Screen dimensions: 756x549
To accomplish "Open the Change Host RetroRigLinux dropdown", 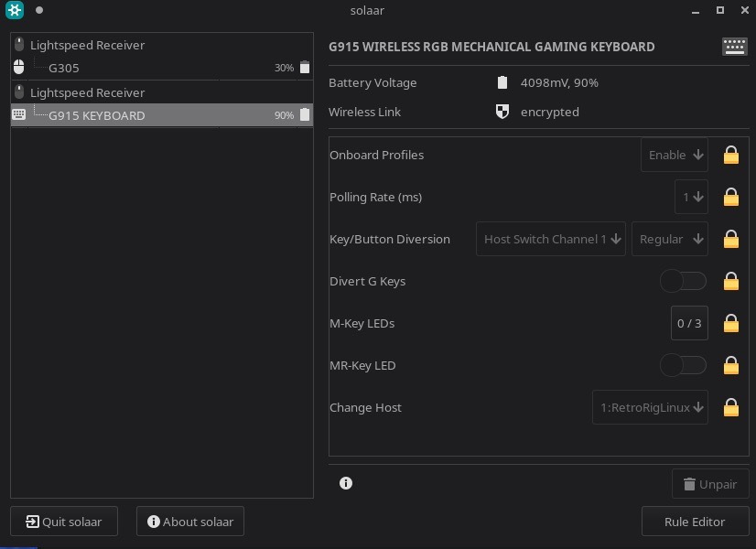I will 650,407.
